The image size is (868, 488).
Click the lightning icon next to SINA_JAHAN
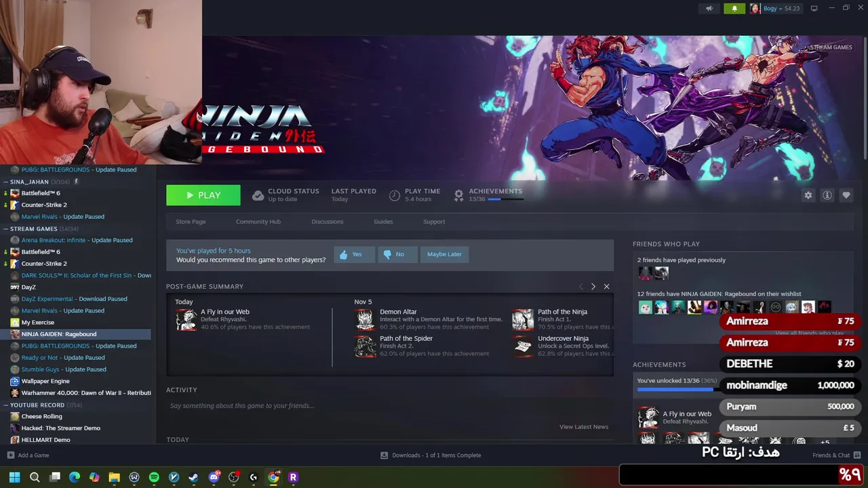click(x=77, y=182)
